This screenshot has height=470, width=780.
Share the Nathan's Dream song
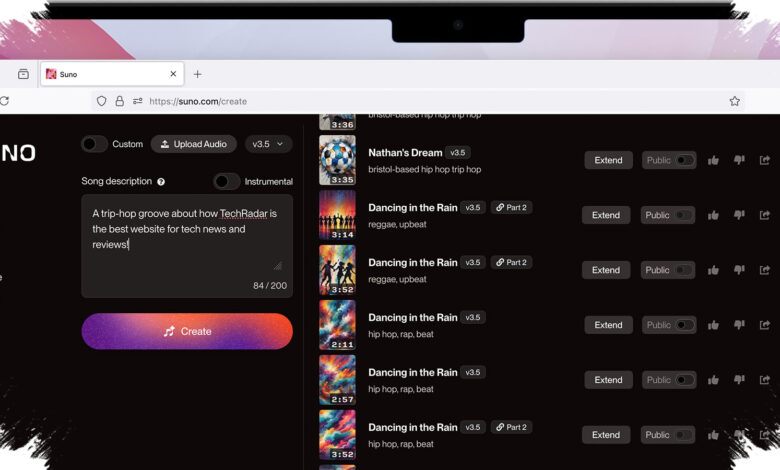pos(765,160)
